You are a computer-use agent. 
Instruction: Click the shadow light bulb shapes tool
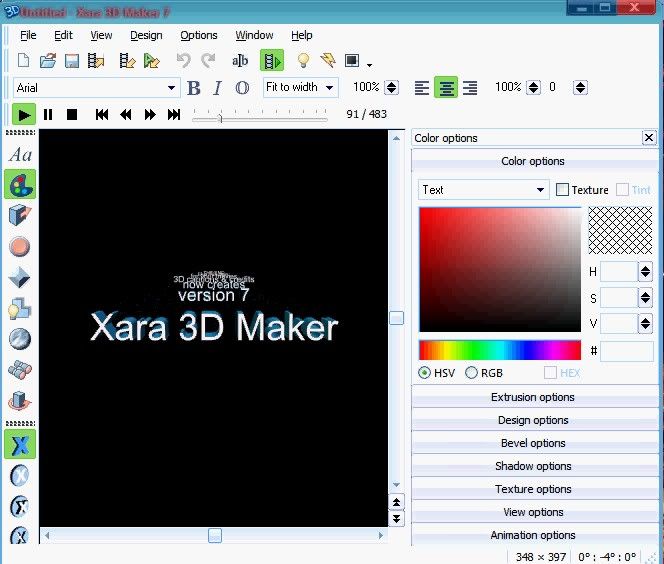(x=19, y=308)
